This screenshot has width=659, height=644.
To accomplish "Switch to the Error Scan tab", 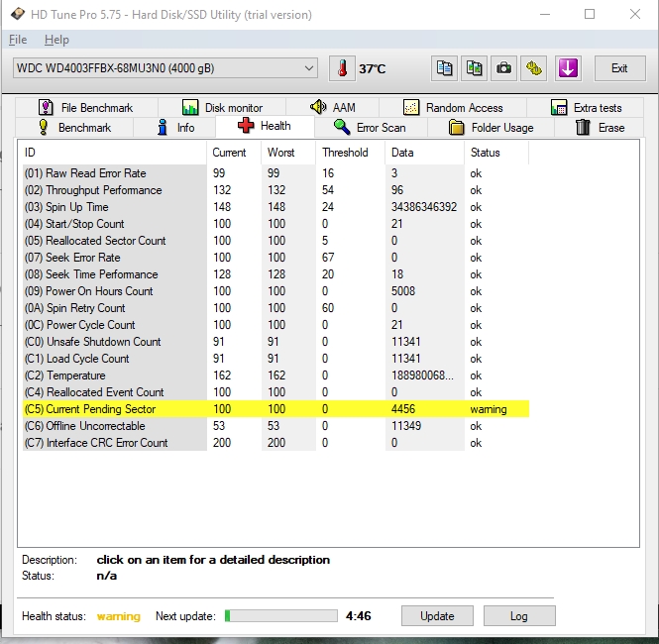I will point(371,127).
